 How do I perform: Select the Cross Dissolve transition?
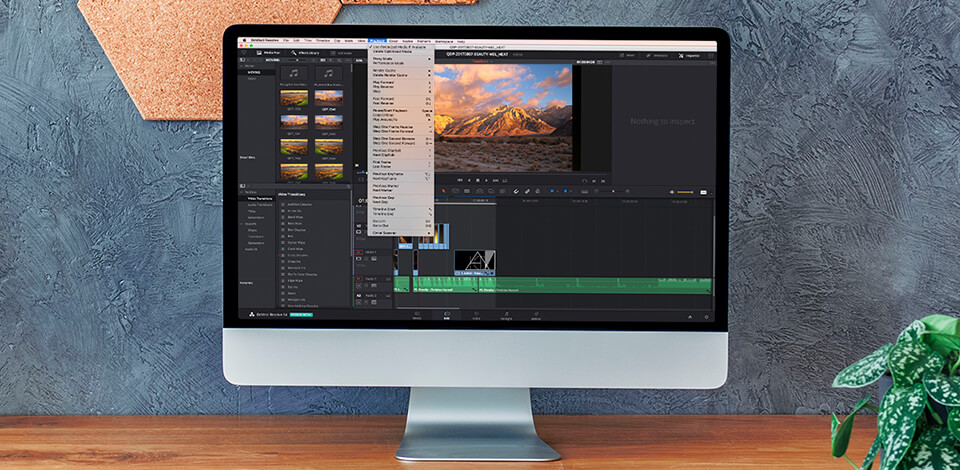pos(298,255)
